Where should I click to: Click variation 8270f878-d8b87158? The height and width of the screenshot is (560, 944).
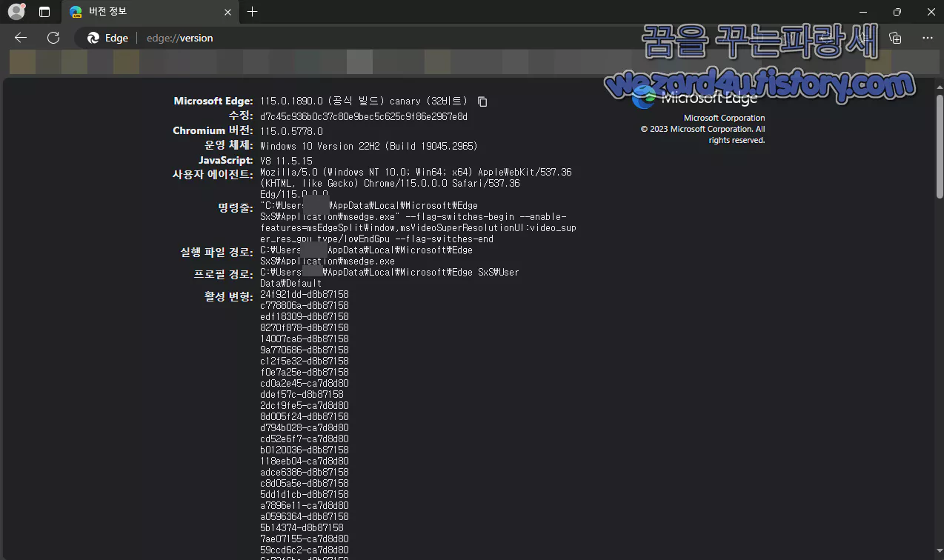pyautogui.click(x=305, y=327)
